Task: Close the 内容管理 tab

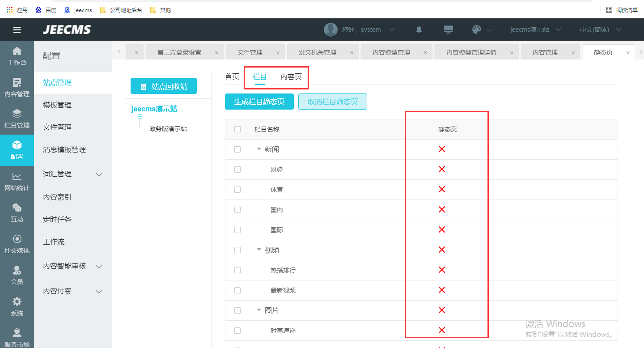Action: tap(573, 53)
